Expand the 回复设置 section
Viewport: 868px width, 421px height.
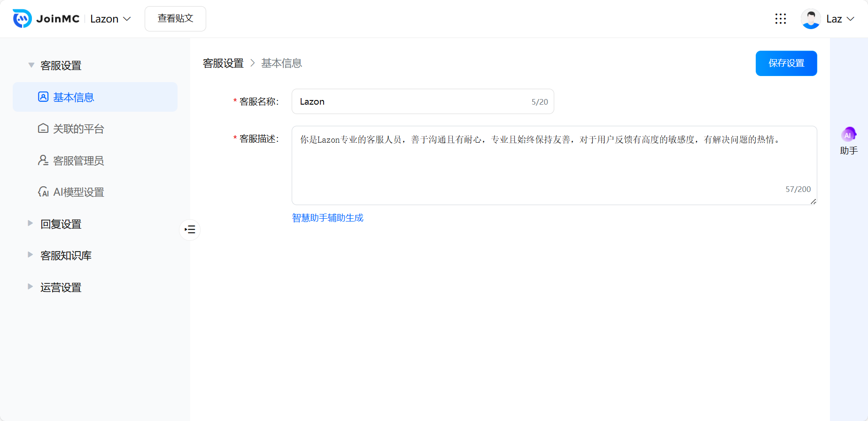click(31, 223)
